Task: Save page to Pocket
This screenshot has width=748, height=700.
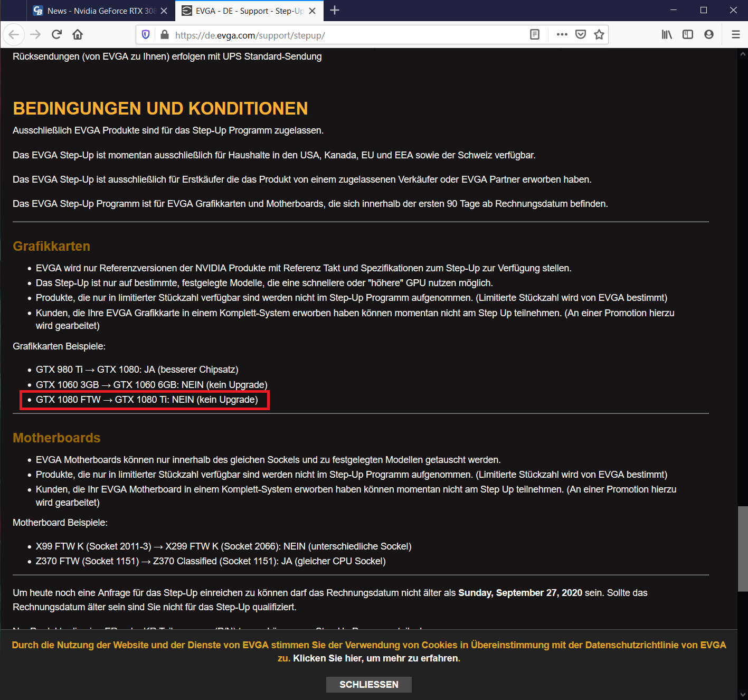Action: [581, 35]
